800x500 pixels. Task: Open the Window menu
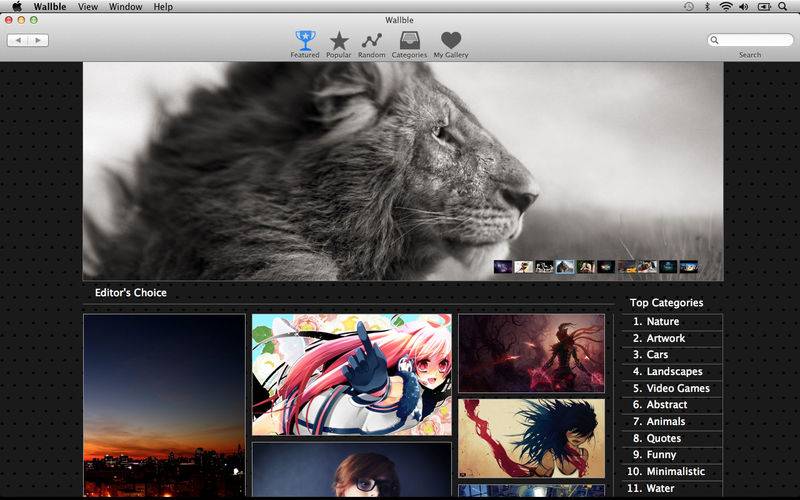(x=125, y=7)
